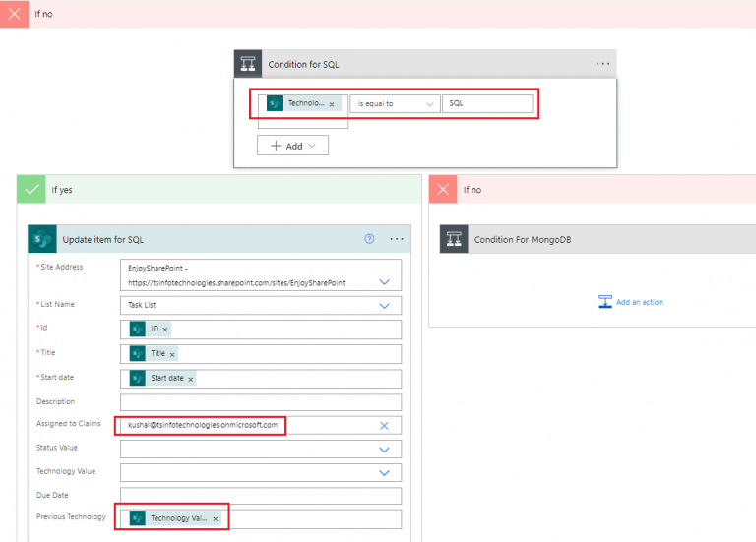Click the Due Date input field
This screenshot has width=756, height=542.
pyautogui.click(x=261, y=496)
